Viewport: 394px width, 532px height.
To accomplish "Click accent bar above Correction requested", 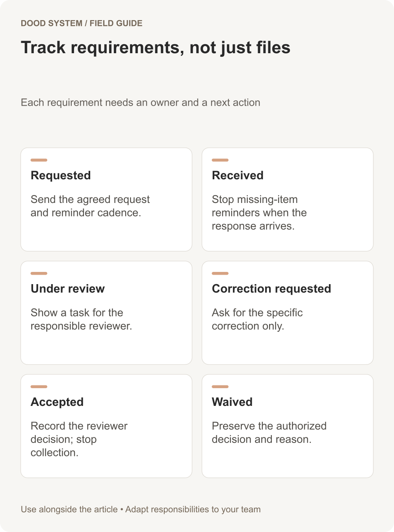I will pyautogui.click(x=220, y=273).
